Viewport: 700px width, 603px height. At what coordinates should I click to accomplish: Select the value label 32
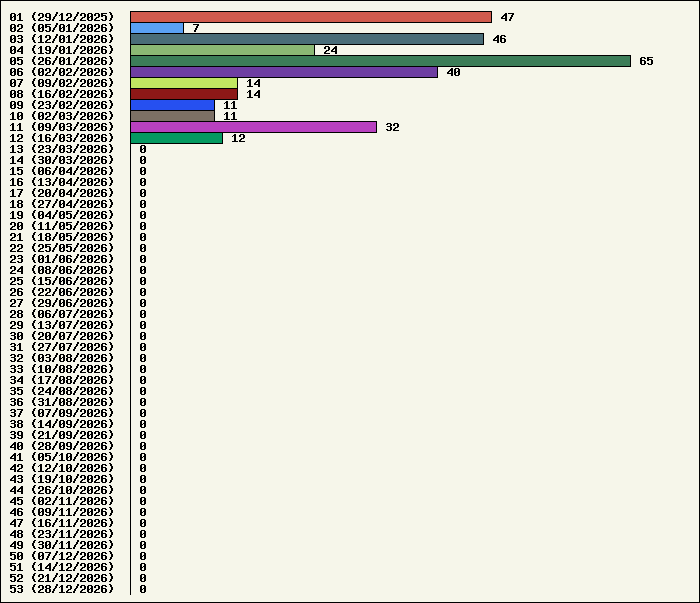[392, 127]
